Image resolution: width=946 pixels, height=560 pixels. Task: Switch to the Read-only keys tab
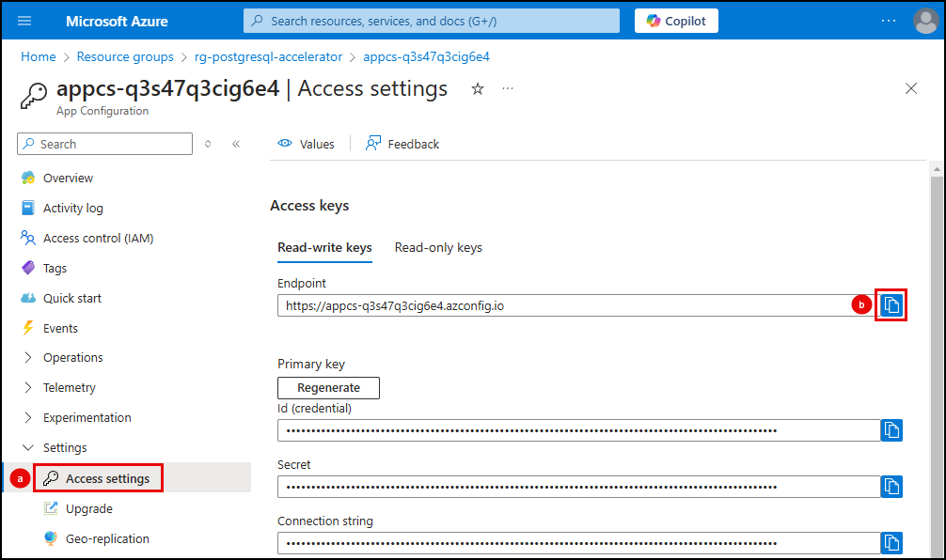[438, 247]
